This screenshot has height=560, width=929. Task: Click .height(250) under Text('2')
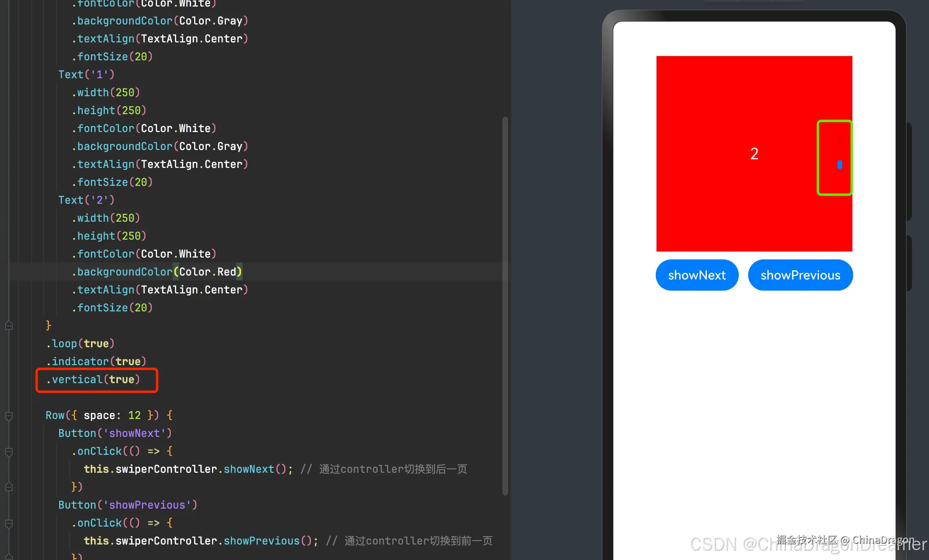point(109,236)
